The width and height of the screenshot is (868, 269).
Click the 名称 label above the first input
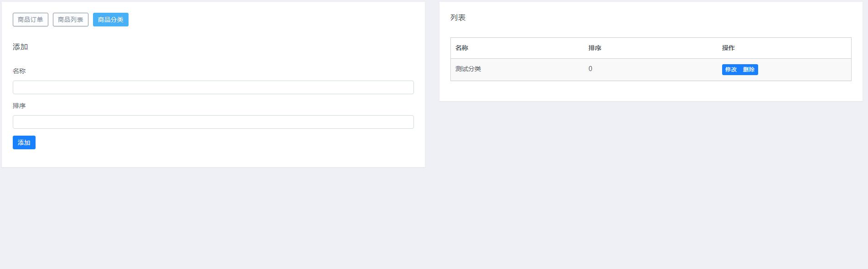pos(19,71)
